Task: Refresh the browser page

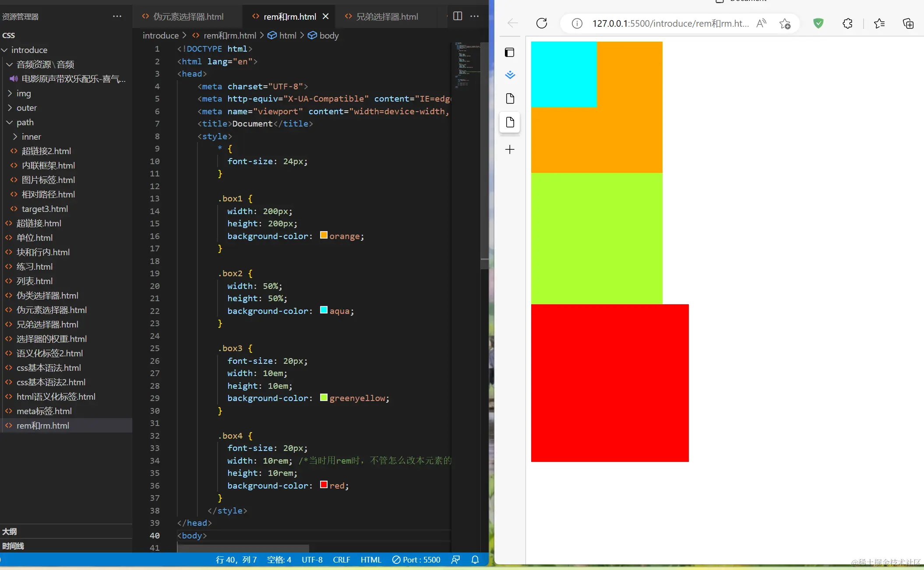Action: tap(542, 23)
